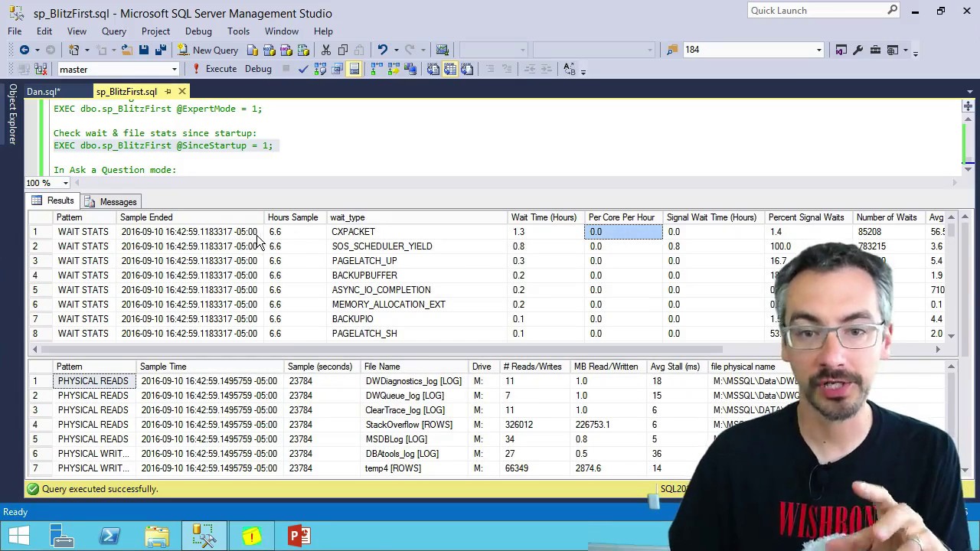Click the Open File folder icon
The image size is (980, 551).
pyautogui.click(x=126, y=50)
